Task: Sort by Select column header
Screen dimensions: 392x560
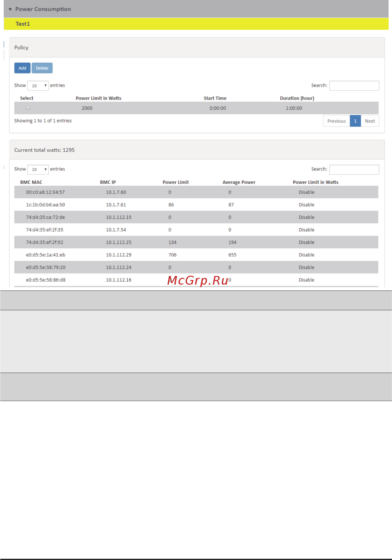Action: (x=27, y=98)
